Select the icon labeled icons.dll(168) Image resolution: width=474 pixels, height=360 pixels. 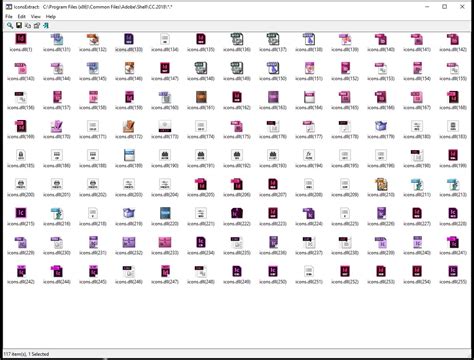click(x=453, y=97)
